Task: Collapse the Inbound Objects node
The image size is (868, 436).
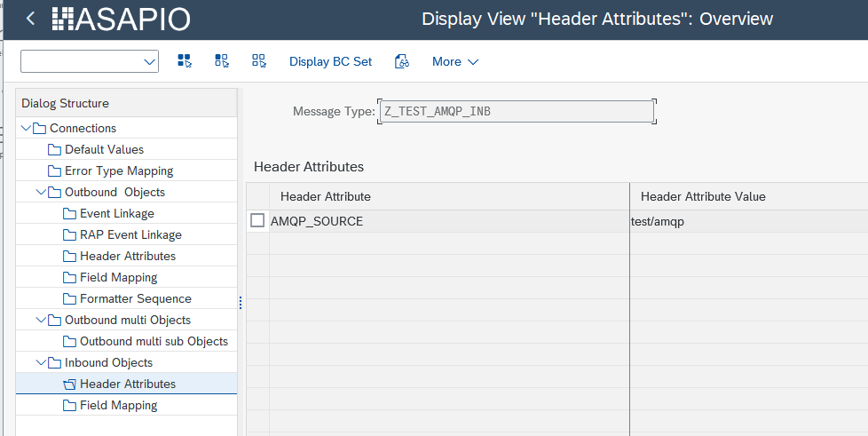Action: [41, 362]
